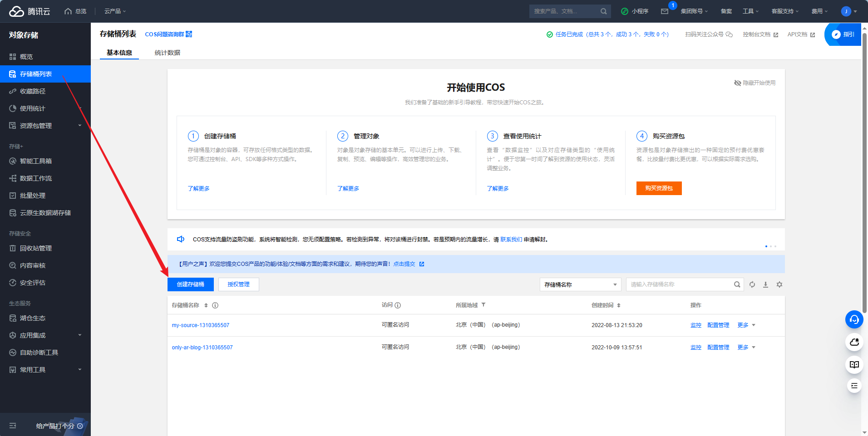Open the 总览 home icon
Image resolution: width=868 pixels, height=436 pixels.
pos(68,11)
